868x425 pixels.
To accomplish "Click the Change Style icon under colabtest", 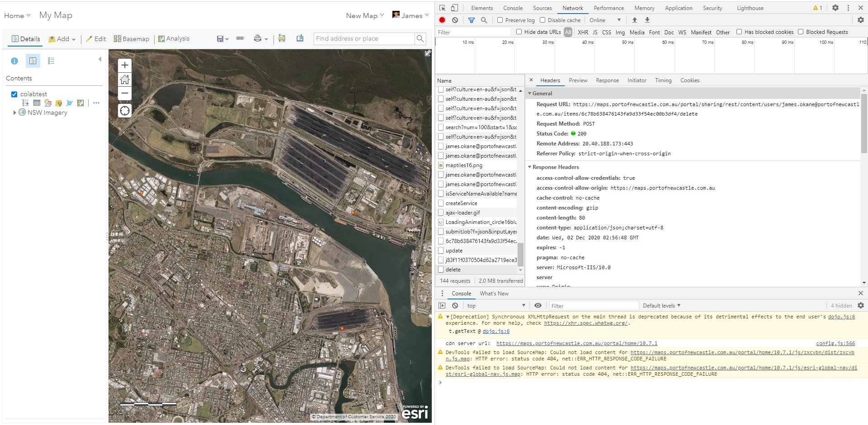I will pyautogui.click(x=47, y=103).
